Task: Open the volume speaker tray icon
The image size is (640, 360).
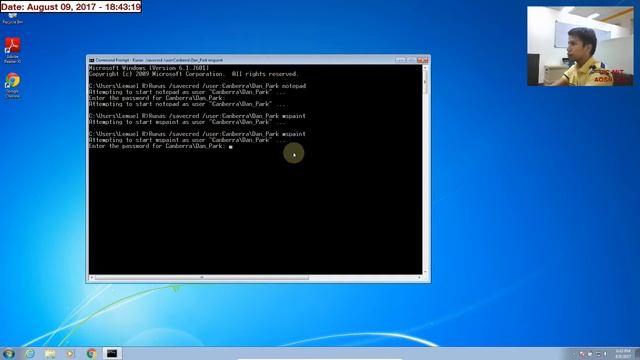Action: pos(606,354)
